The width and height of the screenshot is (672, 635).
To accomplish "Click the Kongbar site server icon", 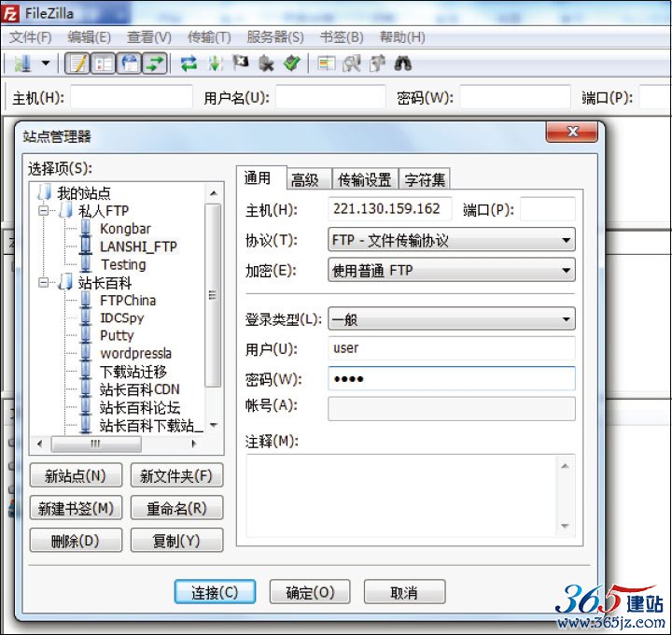I will [x=86, y=228].
